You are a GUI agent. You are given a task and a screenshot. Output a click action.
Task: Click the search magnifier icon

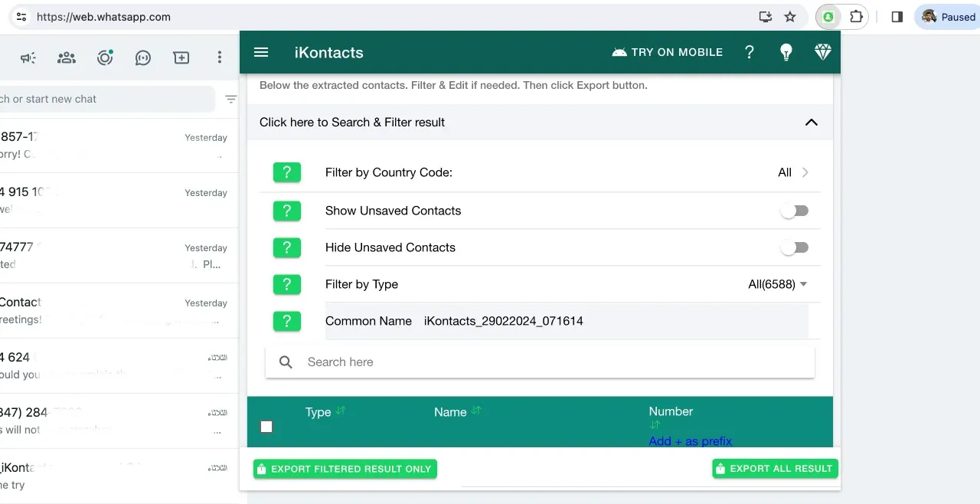pyautogui.click(x=286, y=362)
